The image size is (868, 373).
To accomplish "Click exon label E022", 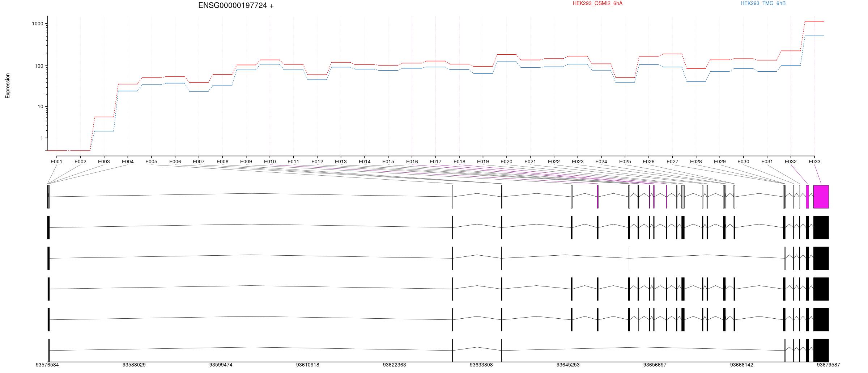I will coord(554,162).
